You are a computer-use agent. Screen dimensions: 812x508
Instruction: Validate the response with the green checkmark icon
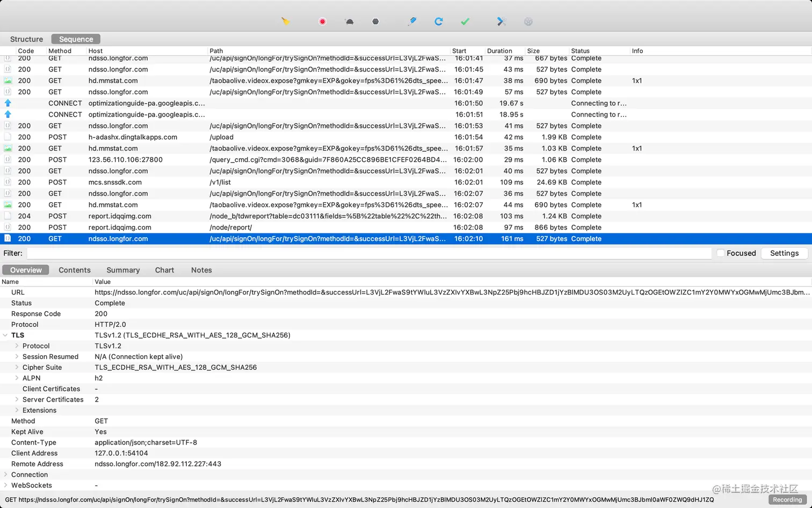465,22
